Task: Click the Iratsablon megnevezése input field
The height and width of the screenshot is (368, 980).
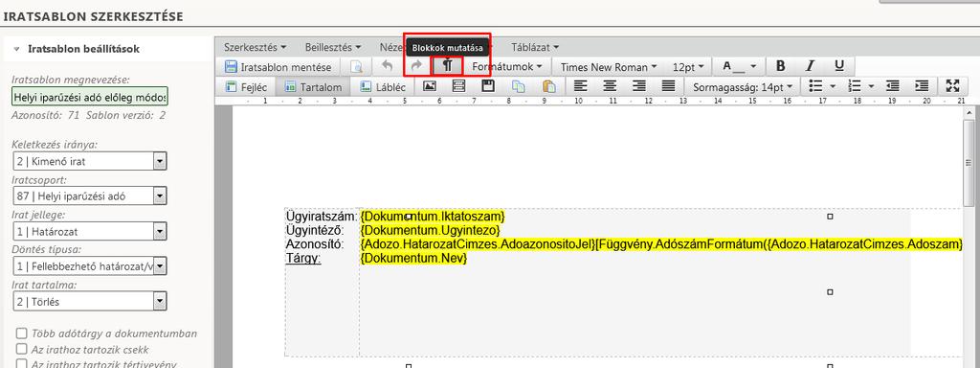Action: pyautogui.click(x=89, y=97)
